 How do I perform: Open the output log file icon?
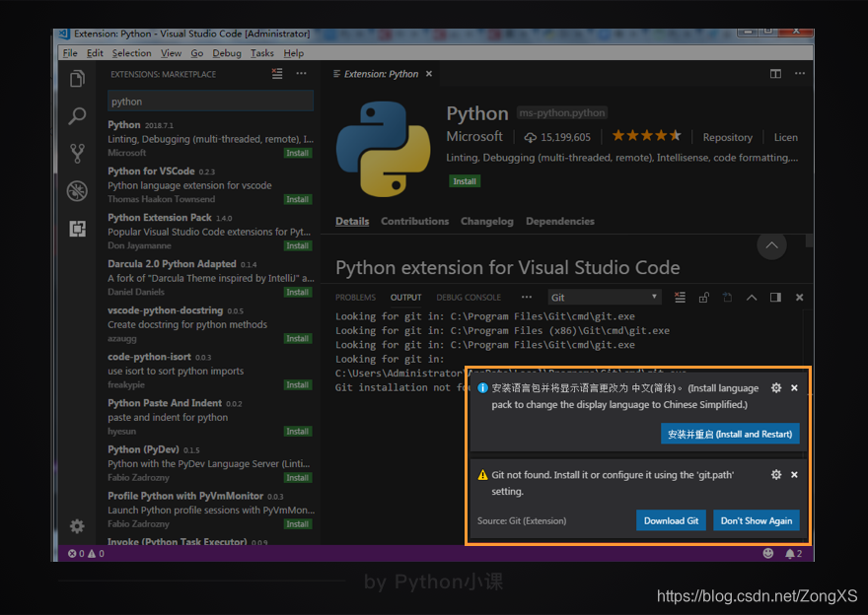click(727, 298)
